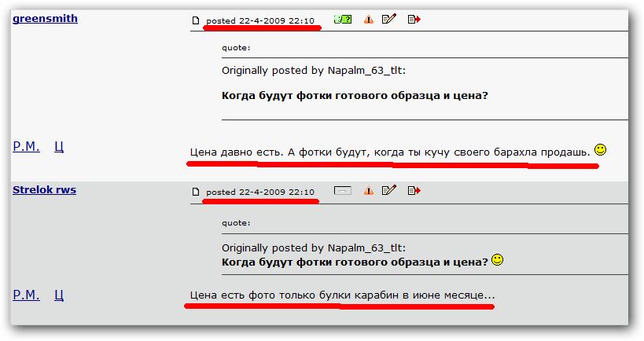
Task: Click the P.M. link under Strelok rws
Action: (x=26, y=295)
